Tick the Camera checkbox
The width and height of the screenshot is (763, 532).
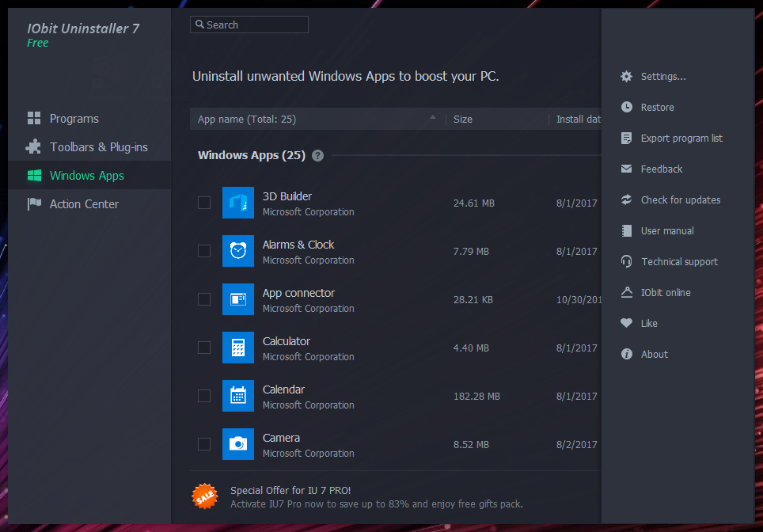(x=204, y=444)
